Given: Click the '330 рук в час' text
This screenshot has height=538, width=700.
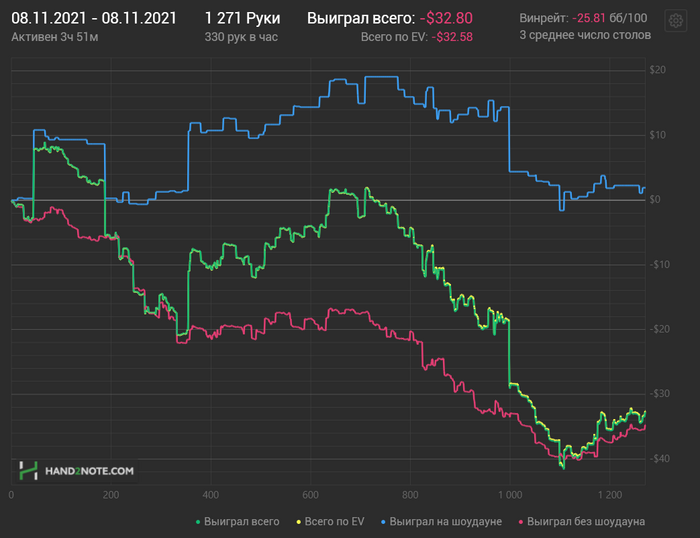Looking at the screenshot, I should click(x=241, y=37).
